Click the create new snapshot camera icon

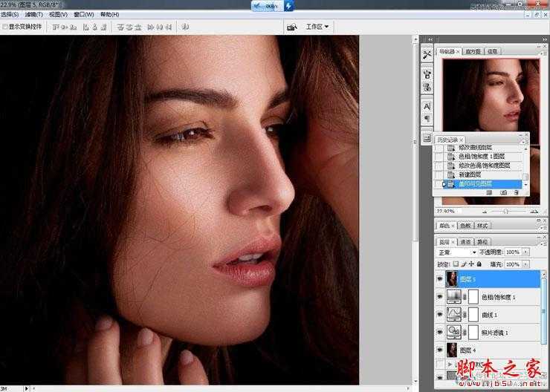pyautogui.click(x=503, y=193)
